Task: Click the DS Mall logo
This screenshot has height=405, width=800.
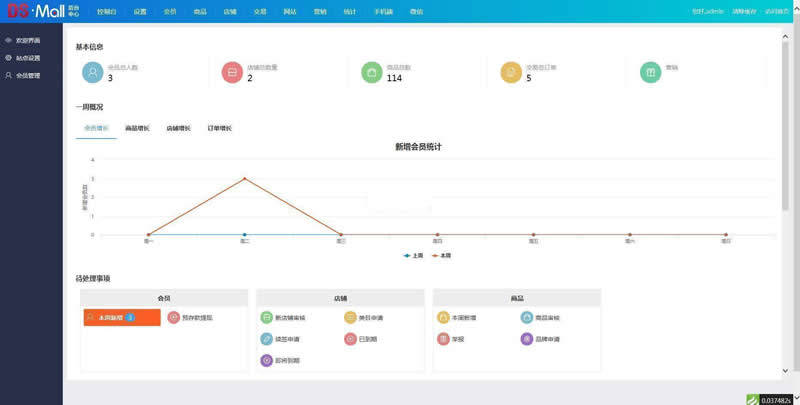Action: 43,11
